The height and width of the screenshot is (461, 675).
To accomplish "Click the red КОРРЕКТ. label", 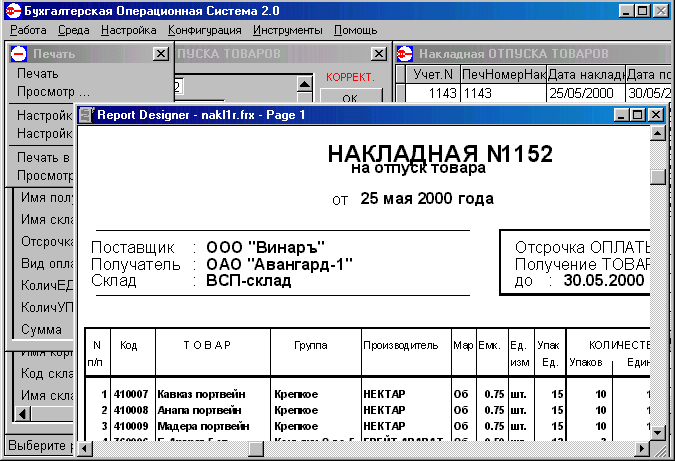I will (350, 77).
